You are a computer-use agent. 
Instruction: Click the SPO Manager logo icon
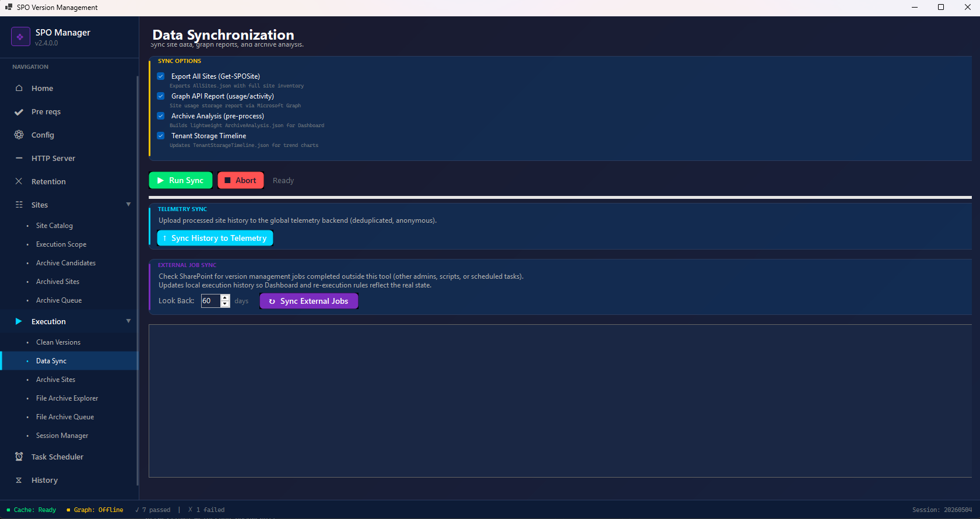20,36
